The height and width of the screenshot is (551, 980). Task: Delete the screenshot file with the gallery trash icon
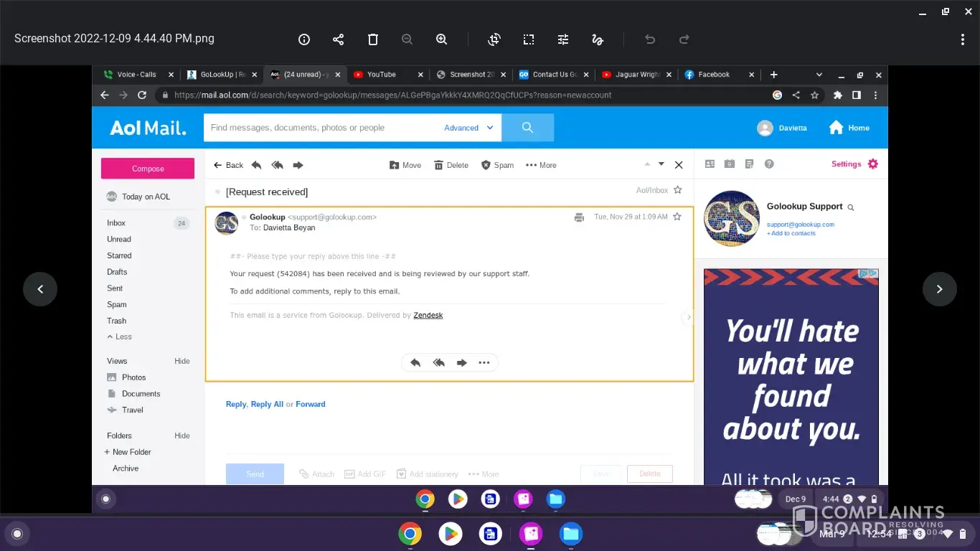[x=373, y=39]
